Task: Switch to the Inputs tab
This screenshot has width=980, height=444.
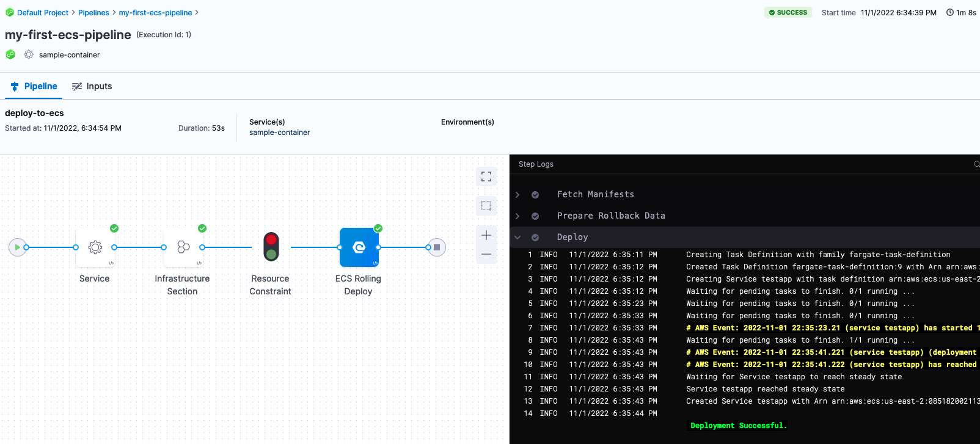Action: [92, 86]
